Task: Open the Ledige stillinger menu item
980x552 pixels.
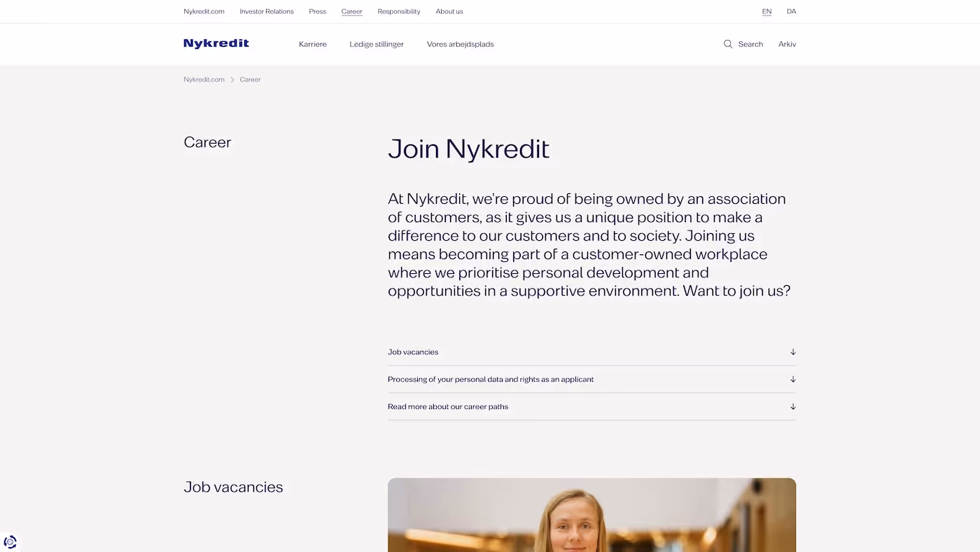Action: [376, 43]
